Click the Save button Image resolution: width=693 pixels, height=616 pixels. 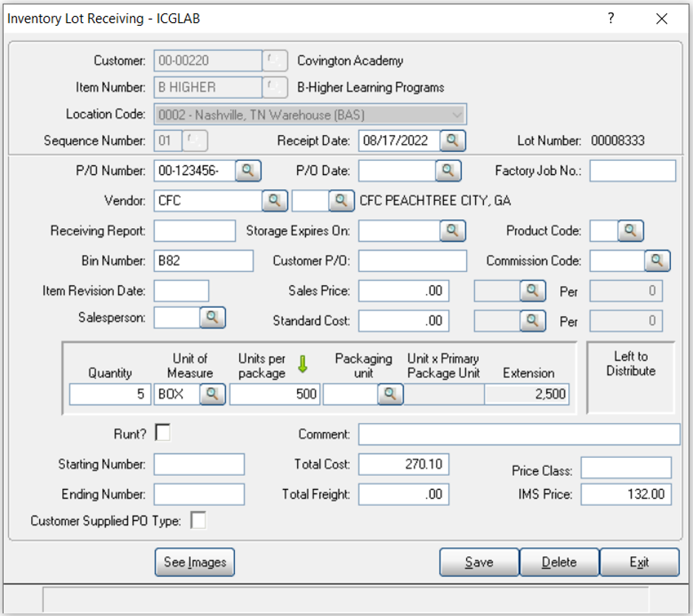coord(479,562)
